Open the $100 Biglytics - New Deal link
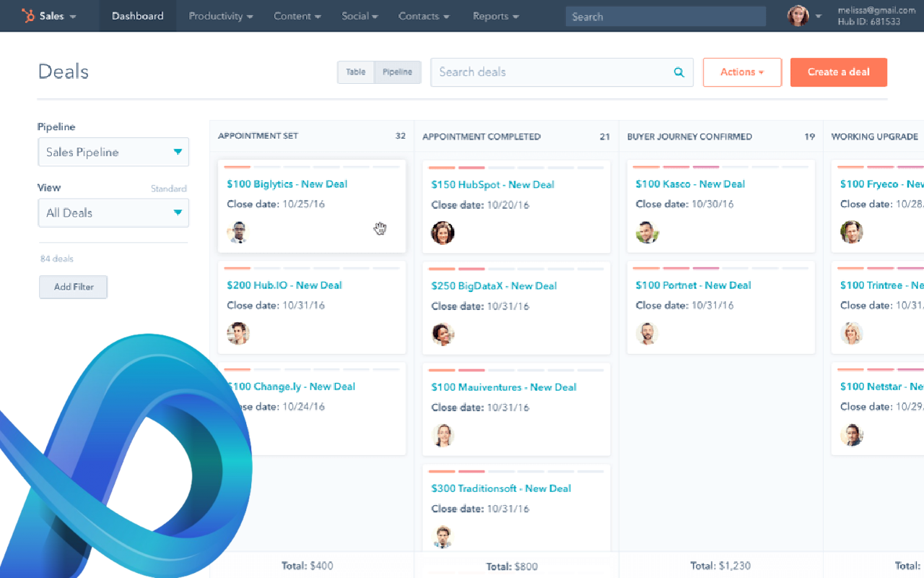 287,184
